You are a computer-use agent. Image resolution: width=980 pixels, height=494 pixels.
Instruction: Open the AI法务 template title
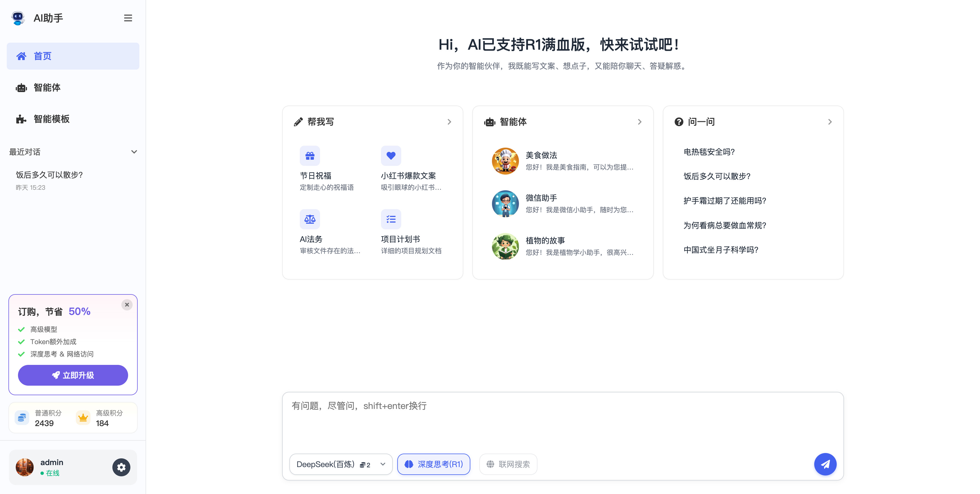(x=311, y=239)
